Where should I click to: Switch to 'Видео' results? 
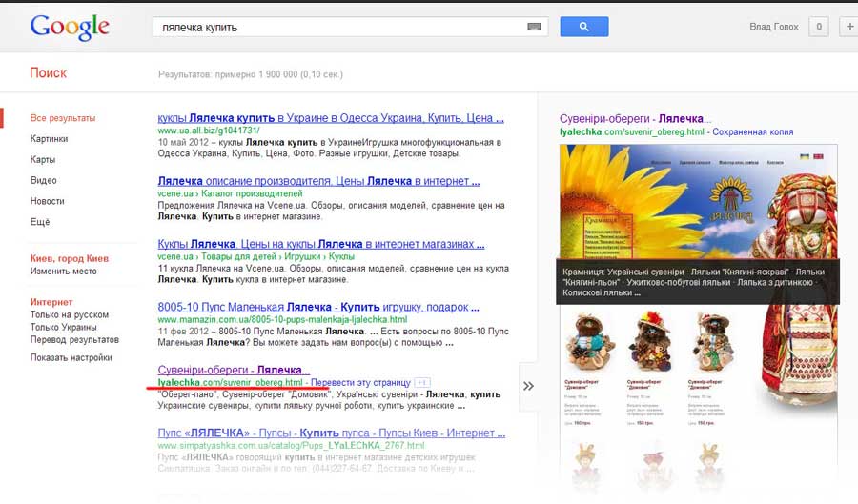point(43,180)
